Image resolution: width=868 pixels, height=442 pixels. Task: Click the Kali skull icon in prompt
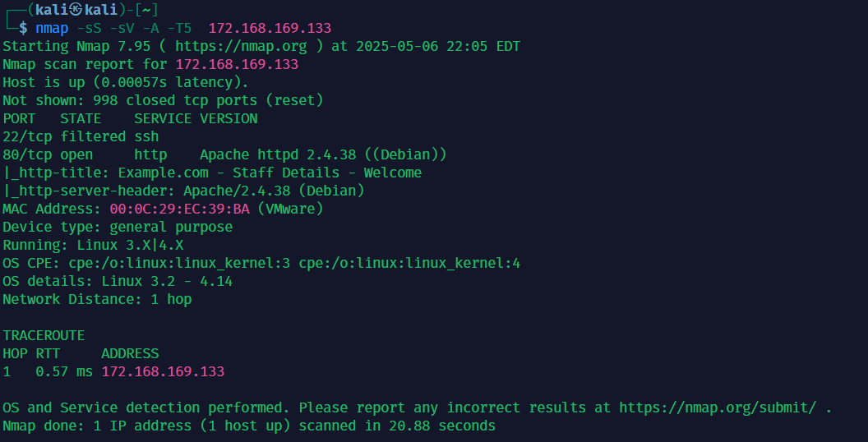[x=76, y=9]
